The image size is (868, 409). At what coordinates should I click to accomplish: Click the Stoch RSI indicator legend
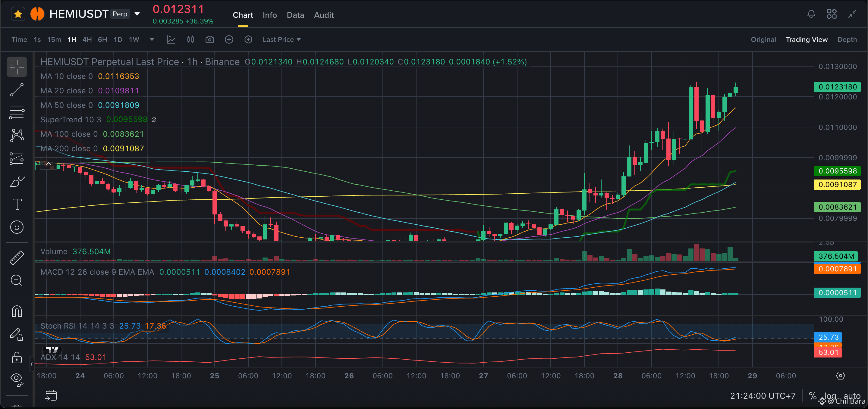click(x=103, y=326)
